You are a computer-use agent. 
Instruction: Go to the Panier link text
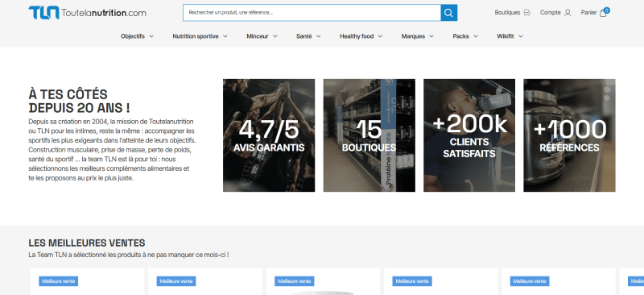pyautogui.click(x=588, y=13)
